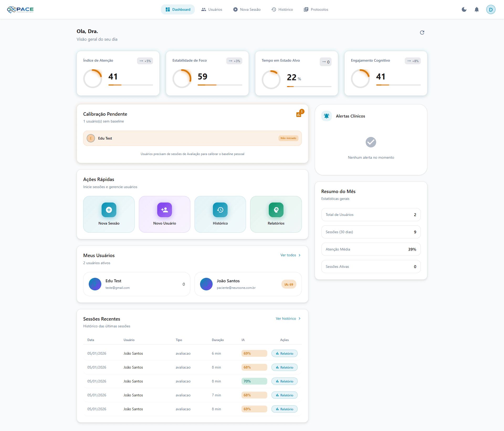Open Histórico in top navigation
The height and width of the screenshot is (431, 504).
tap(282, 9)
